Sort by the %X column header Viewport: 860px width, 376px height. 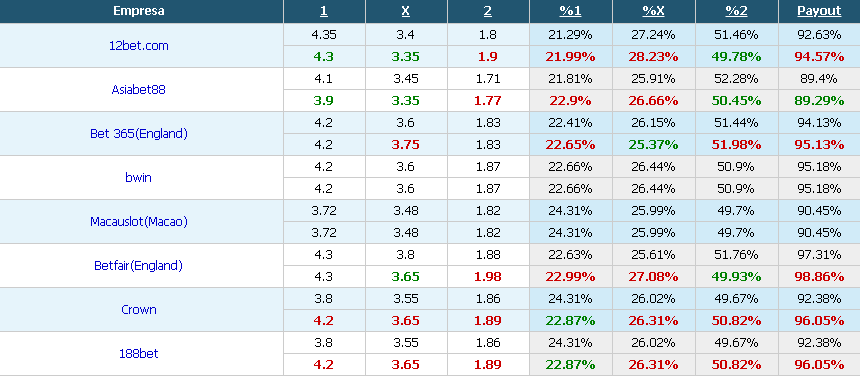tap(653, 11)
